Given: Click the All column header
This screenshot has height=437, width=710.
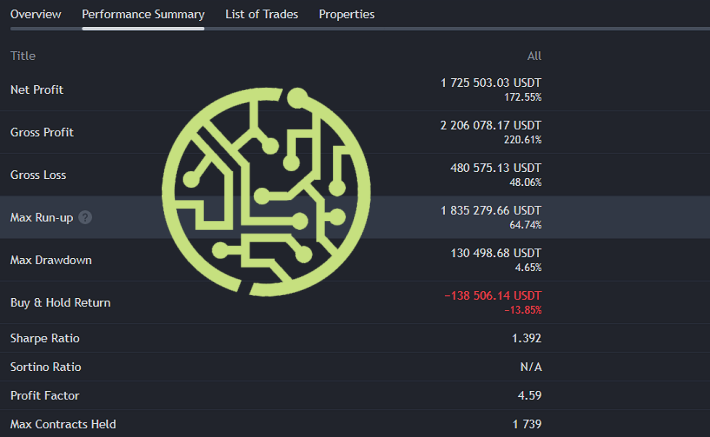Looking at the screenshot, I should [534, 56].
